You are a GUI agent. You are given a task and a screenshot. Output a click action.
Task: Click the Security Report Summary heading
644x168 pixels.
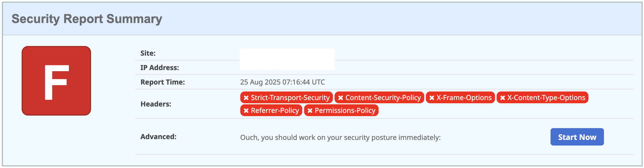point(87,19)
